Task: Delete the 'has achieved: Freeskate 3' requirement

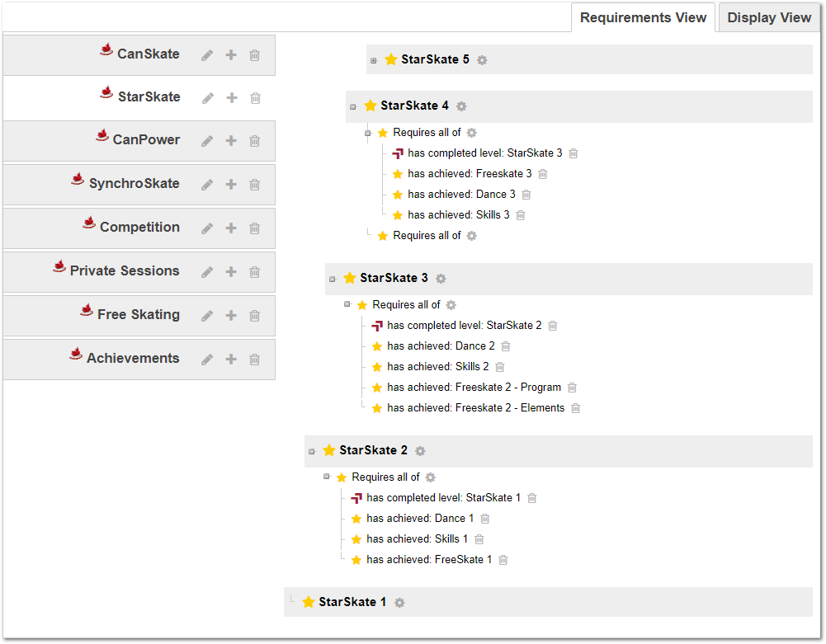Action: [x=543, y=174]
